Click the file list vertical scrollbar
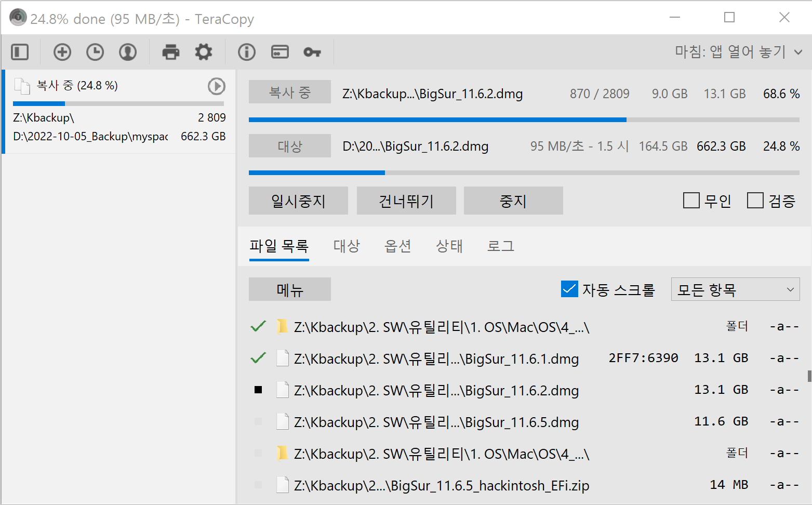The image size is (812, 505). point(809,376)
